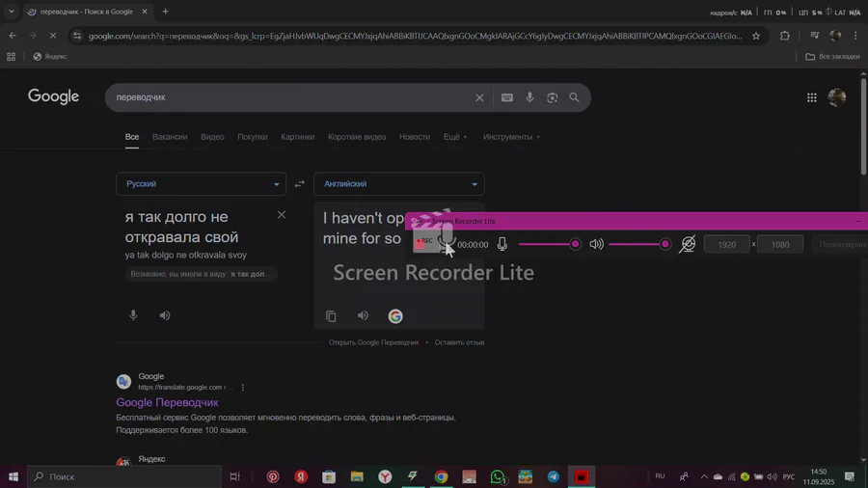868x488 pixels.
Task: Open WhatsApp from the taskbar
Action: point(497,476)
